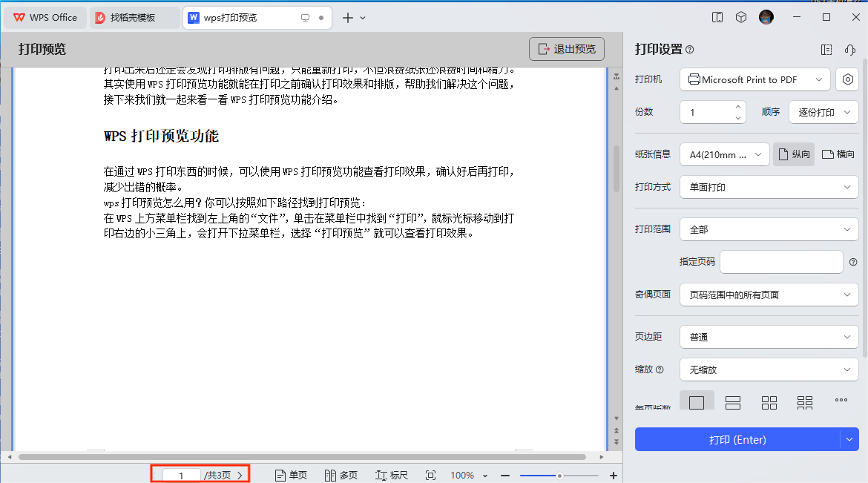Enable 横向 (landscape) orientation
Image resolution: width=868 pixels, height=483 pixels.
point(838,154)
